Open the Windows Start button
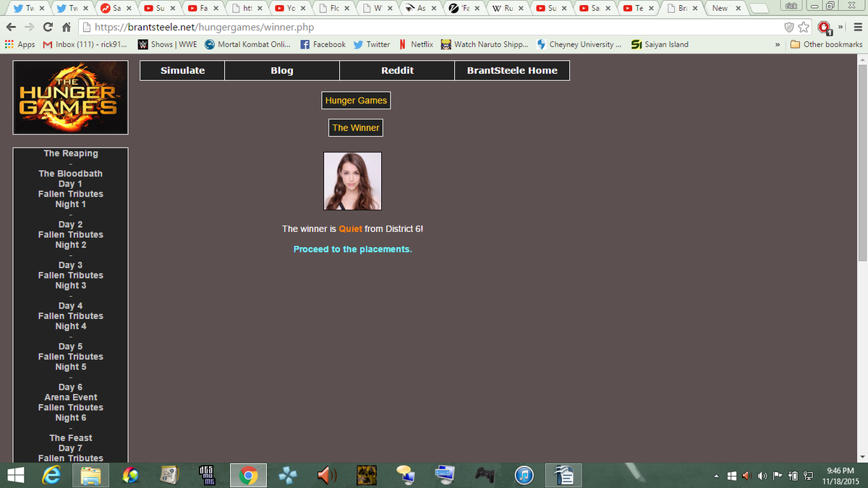Image resolution: width=868 pixels, height=488 pixels. pos(16,475)
